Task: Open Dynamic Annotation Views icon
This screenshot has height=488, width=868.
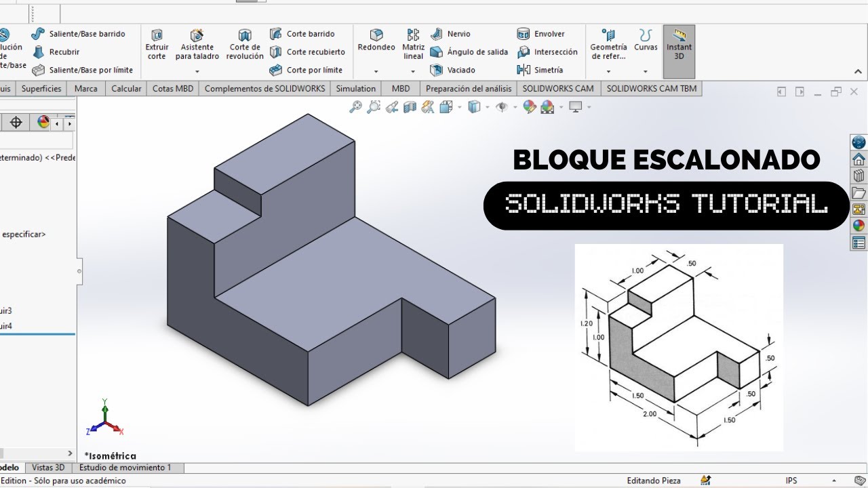Action: [427, 107]
